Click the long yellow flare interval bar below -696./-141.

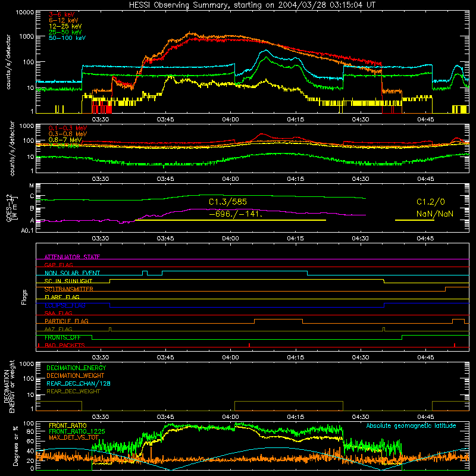[230, 220]
